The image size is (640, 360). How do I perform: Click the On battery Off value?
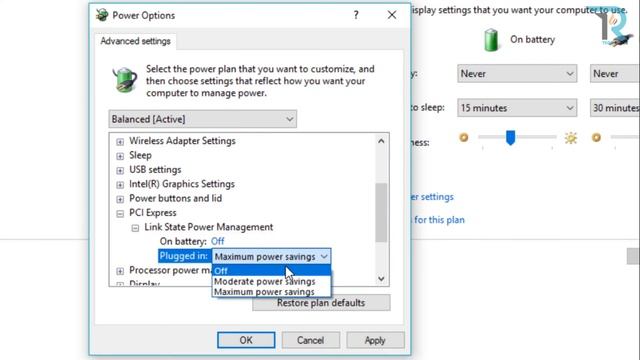[x=218, y=241]
